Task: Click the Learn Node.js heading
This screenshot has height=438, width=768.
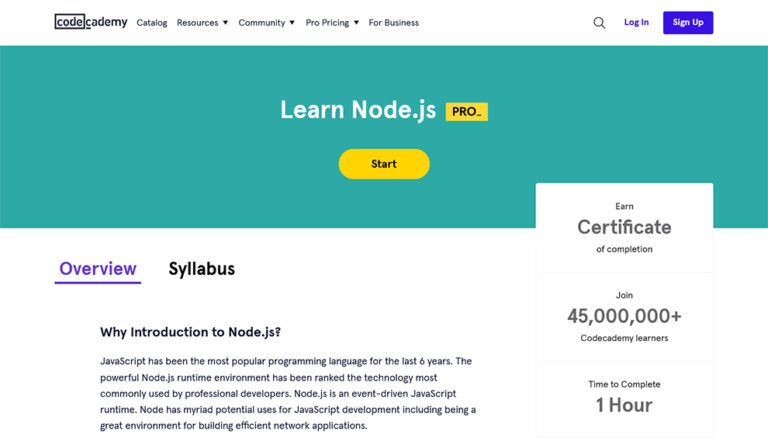Action: [x=358, y=110]
